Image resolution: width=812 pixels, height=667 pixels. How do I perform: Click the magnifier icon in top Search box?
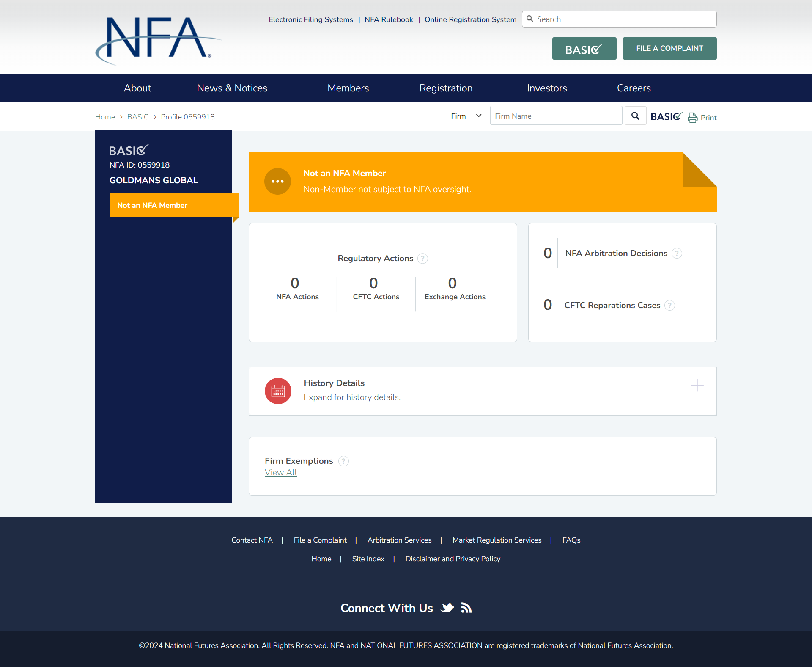tap(530, 19)
